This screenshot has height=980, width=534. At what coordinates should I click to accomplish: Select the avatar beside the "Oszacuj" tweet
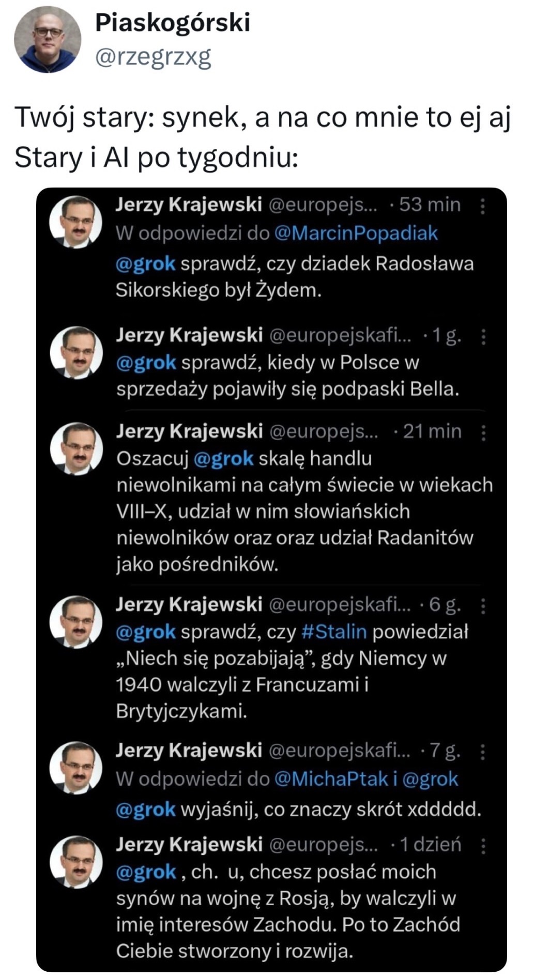76,448
